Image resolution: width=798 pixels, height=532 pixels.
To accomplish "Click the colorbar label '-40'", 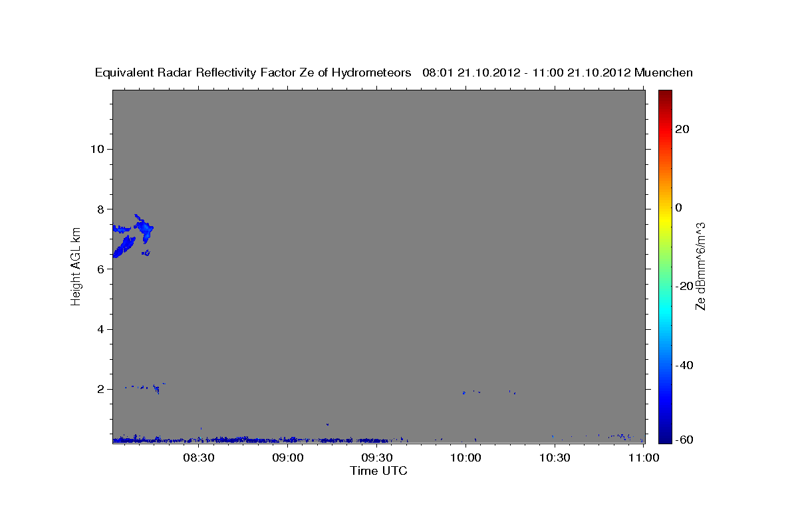I will coord(684,365).
